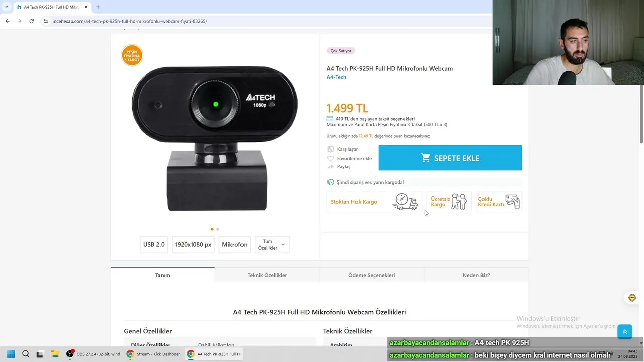Switch to Stream - Kick Dashboard Chrome window
644x362 pixels.
pos(153,354)
